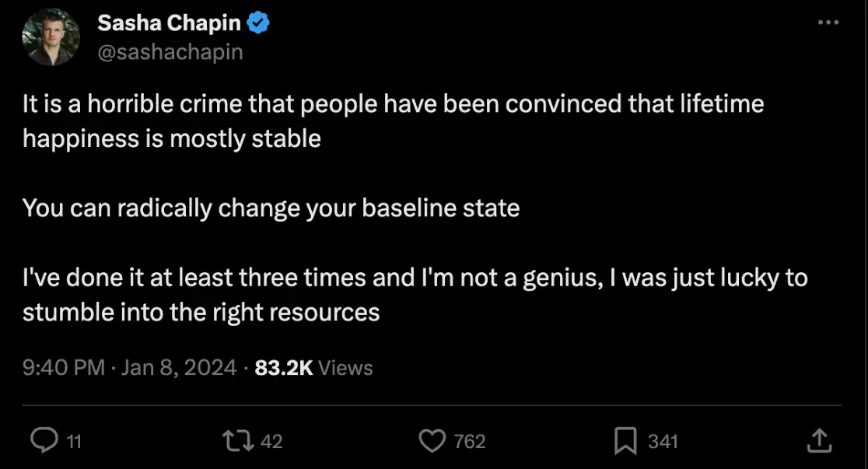Image resolution: width=868 pixels, height=469 pixels.
Task: Click the Sasha Chapin display name
Action: [169, 24]
